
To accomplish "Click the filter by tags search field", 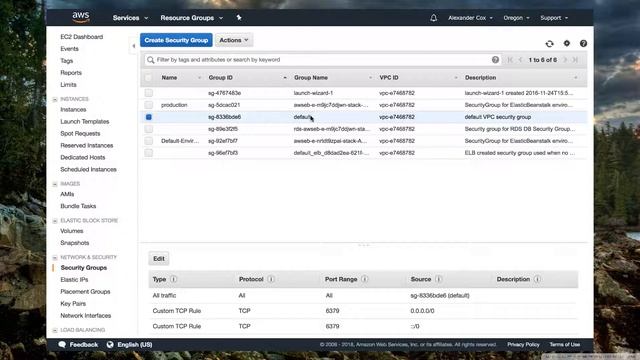I will [322, 60].
